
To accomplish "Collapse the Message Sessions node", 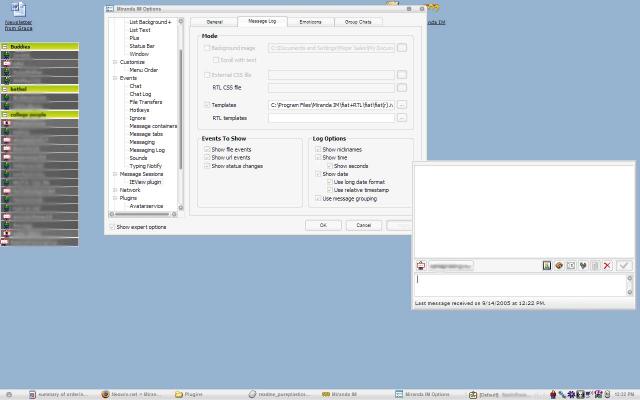I will tap(115, 174).
